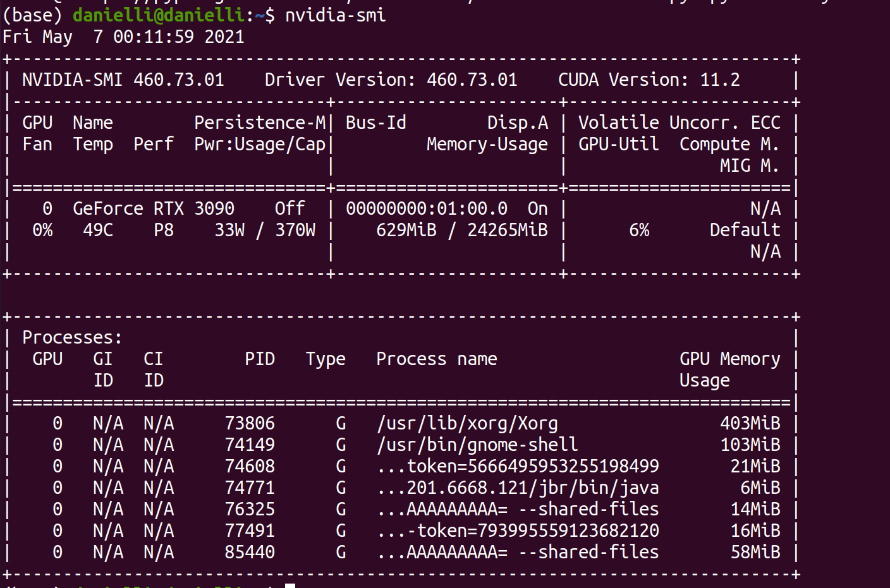Click the 58MiB memory value
The width and height of the screenshot is (890, 588).
click(x=755, y=552)
